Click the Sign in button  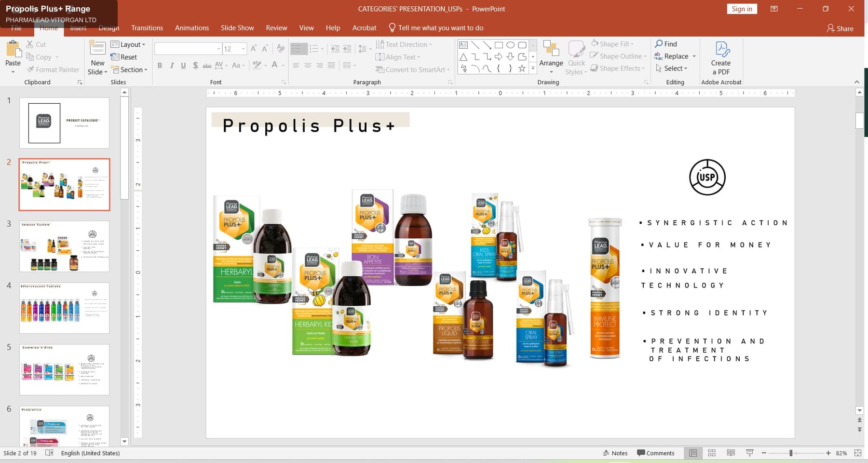coord(742,9)
